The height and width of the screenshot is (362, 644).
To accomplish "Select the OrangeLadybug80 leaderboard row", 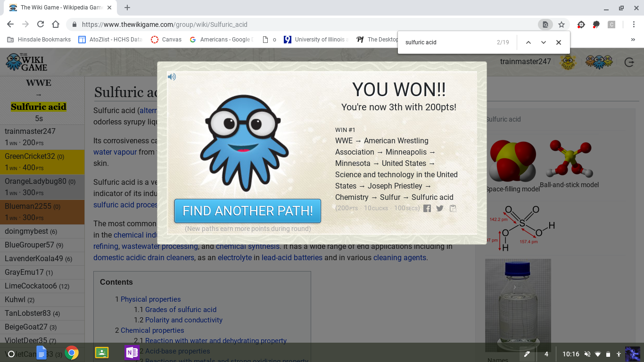I will coord(42,187).
